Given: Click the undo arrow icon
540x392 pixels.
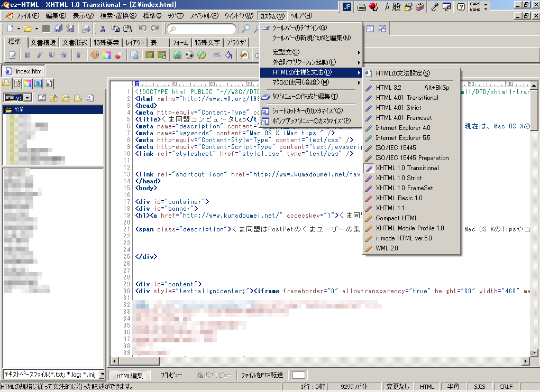Looking at the screenshot, I should [143, 29].
